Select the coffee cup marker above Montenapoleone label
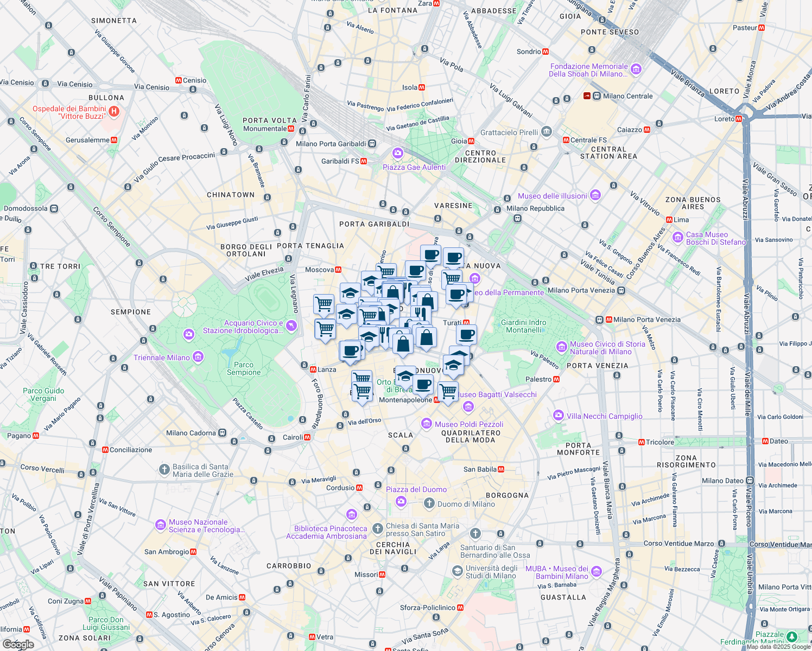This screenshot has width=812, height=651. coord(423,385)
